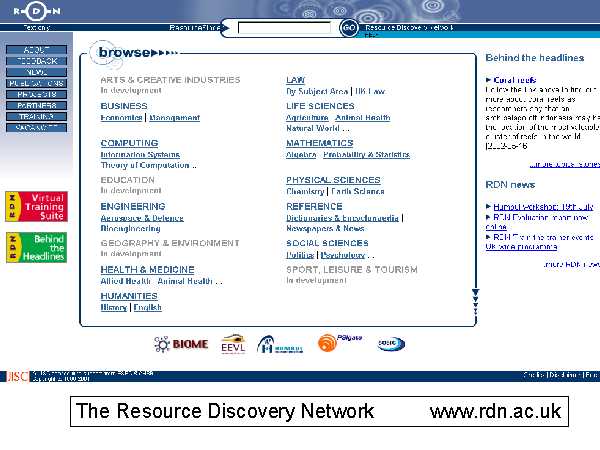The width and height of the screenshot is (600, 450).
Task: Open Aerospace & Defence link
Action: pyautogui.click(x=142, y=218)
